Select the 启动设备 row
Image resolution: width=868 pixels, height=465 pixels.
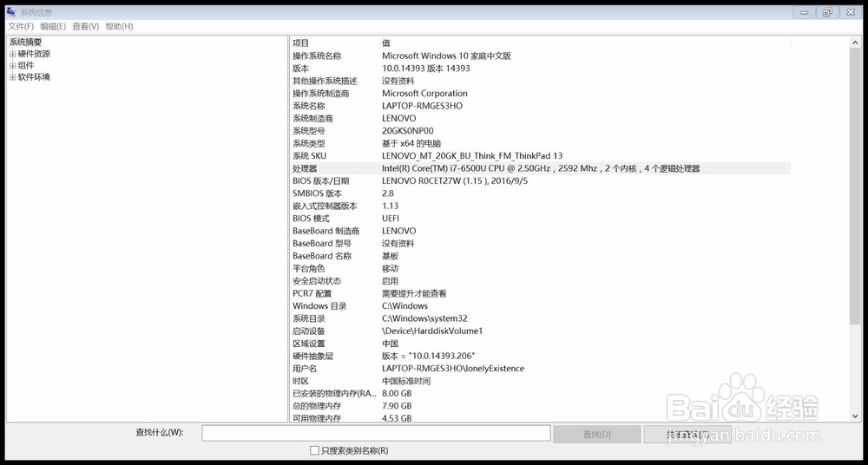pyautogui.click(x=540, y=331)
